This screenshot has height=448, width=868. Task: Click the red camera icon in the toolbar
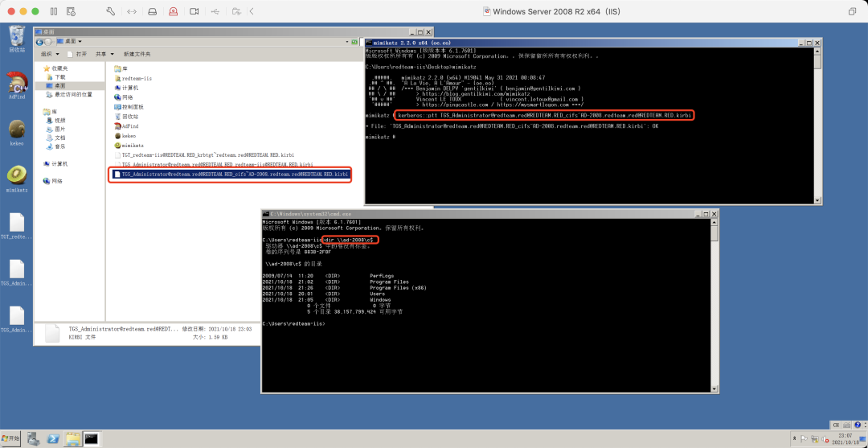click(174, 11)
